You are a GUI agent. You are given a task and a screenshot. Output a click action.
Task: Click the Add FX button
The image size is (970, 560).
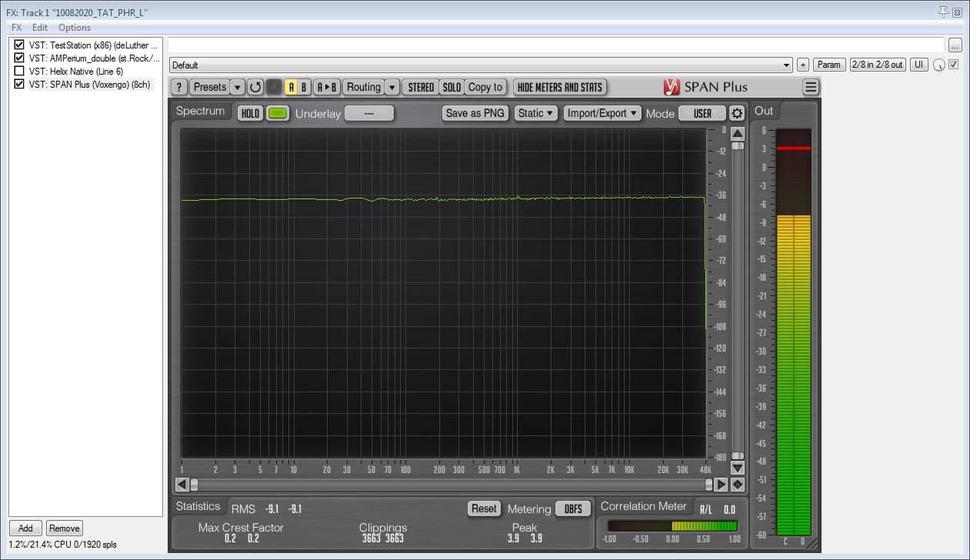[x=25, y=528]
